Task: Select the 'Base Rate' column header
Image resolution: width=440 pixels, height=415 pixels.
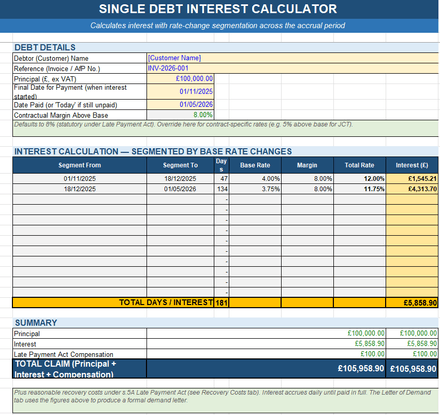Action: [x=255, y=165]
